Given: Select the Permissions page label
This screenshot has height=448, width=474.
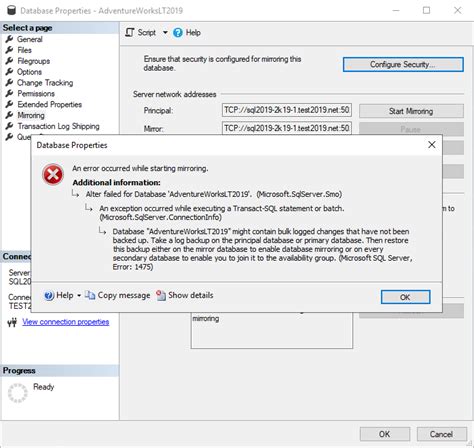Looking at the screenshot, I should pos(36,93).
